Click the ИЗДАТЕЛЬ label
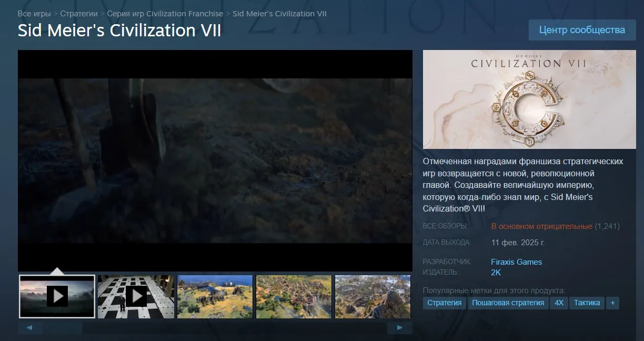Image resolution: width=644 pixels, height=341 pixels. click(x=441, y=272)
